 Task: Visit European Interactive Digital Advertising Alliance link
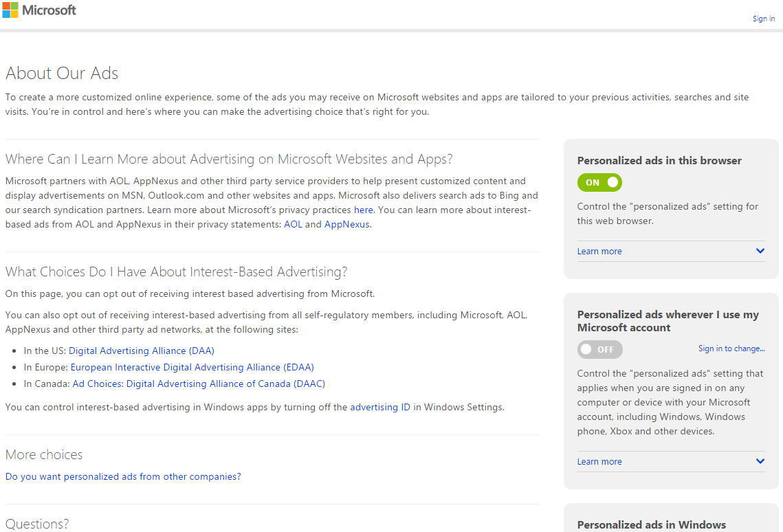(192, 367)
